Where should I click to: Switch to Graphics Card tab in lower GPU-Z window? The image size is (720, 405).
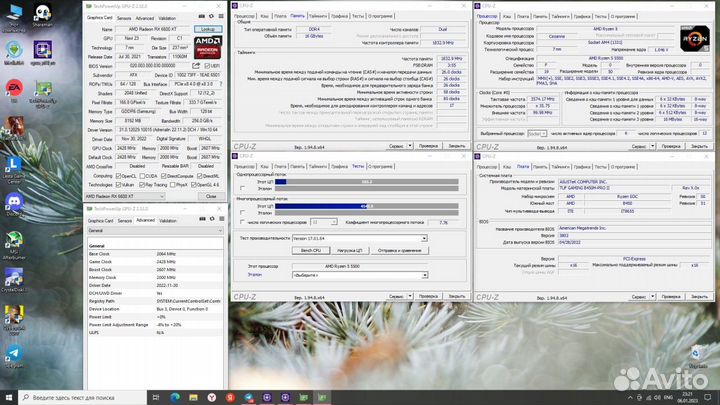pos(100,221)
